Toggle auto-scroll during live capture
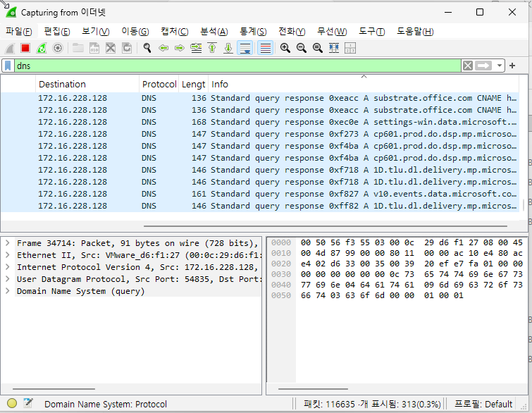 point(245,48)
